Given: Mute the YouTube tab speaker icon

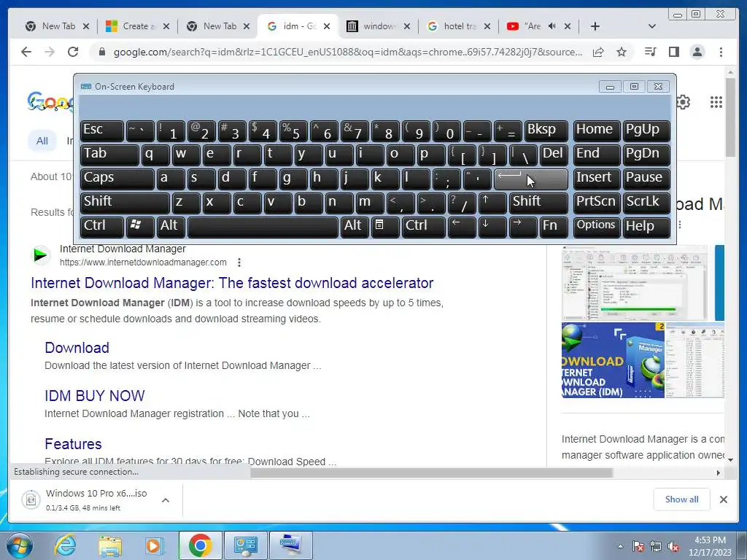Looking at the screenshot, I should click(552, 26).
